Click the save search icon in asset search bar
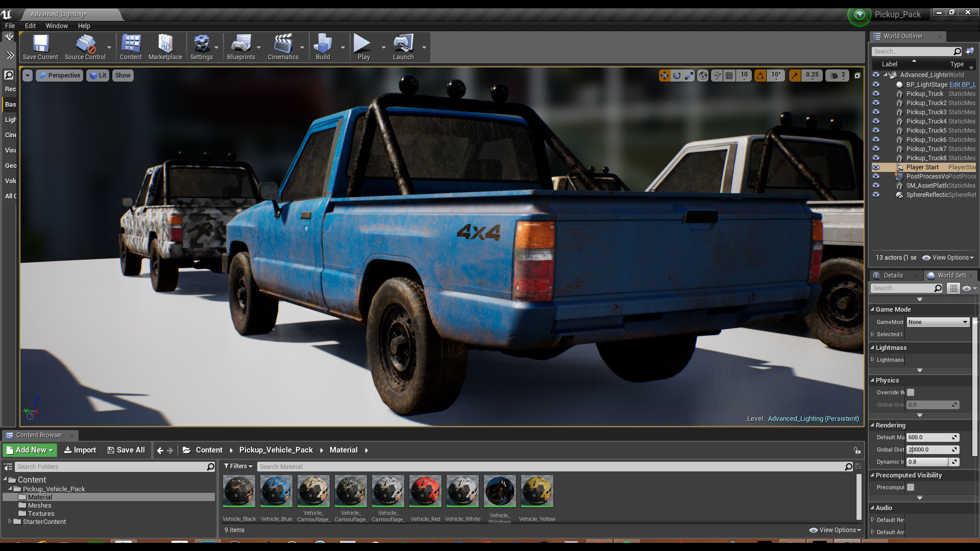 pyautogui.click(x=858, y=466)
